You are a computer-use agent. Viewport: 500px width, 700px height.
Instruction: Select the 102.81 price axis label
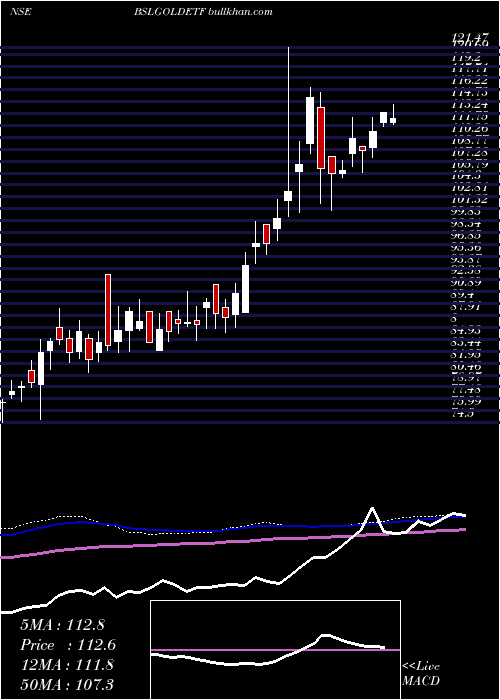469,188
